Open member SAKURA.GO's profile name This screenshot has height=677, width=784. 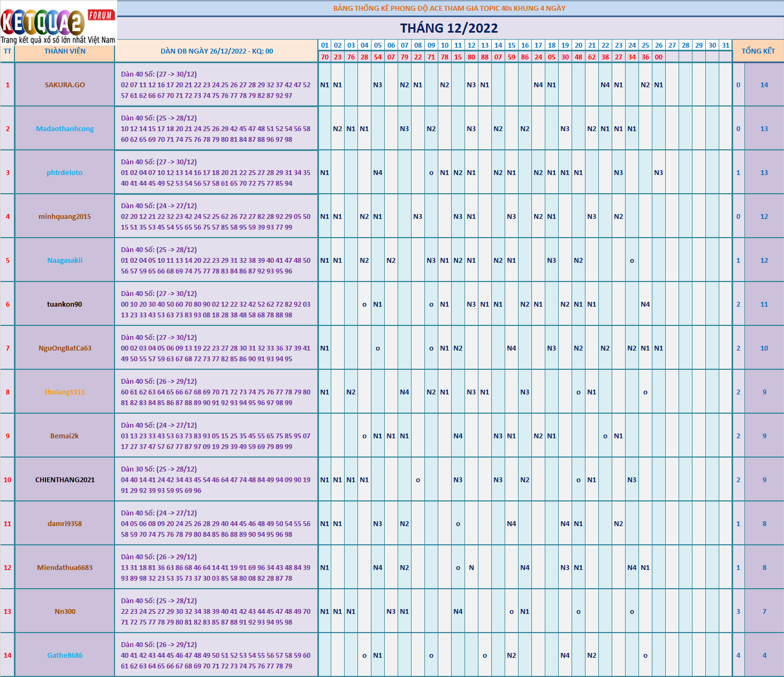(65, 85)
